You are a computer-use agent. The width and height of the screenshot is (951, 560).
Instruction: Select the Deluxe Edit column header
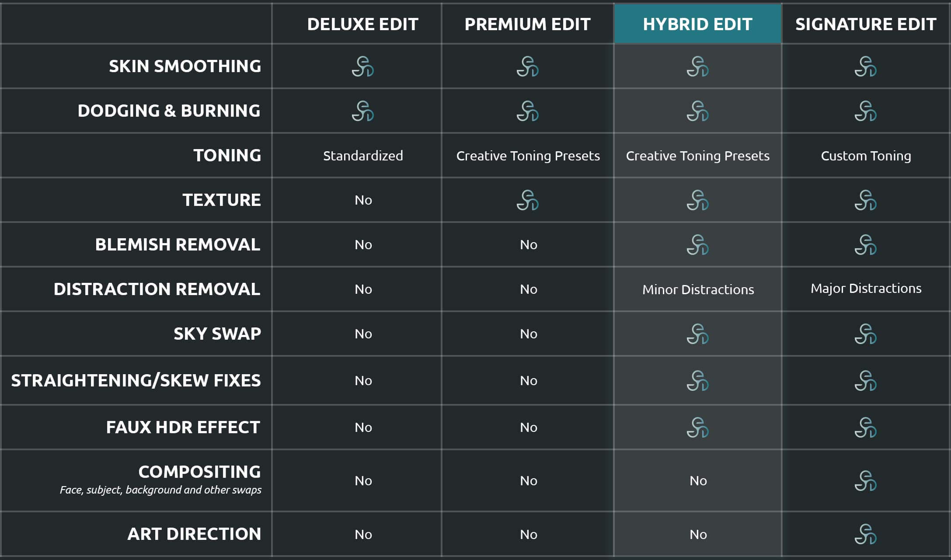pyautogui.click(x=362, y=24)
